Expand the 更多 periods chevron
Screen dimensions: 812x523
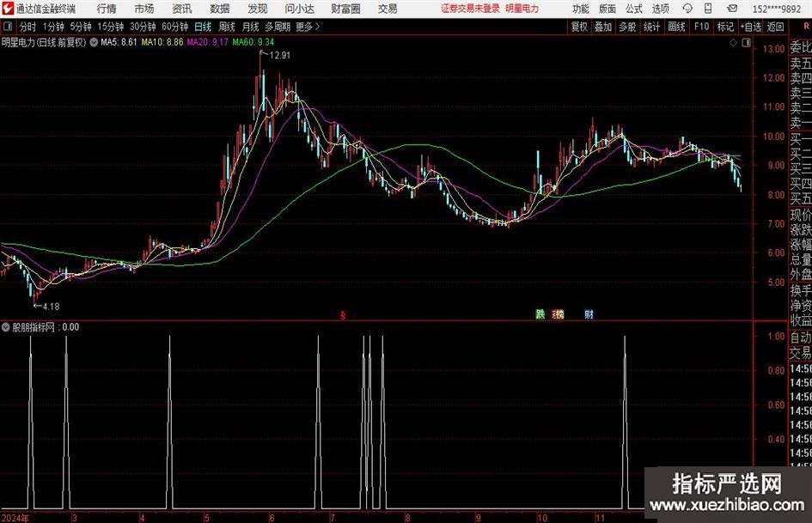pos(308,27)
